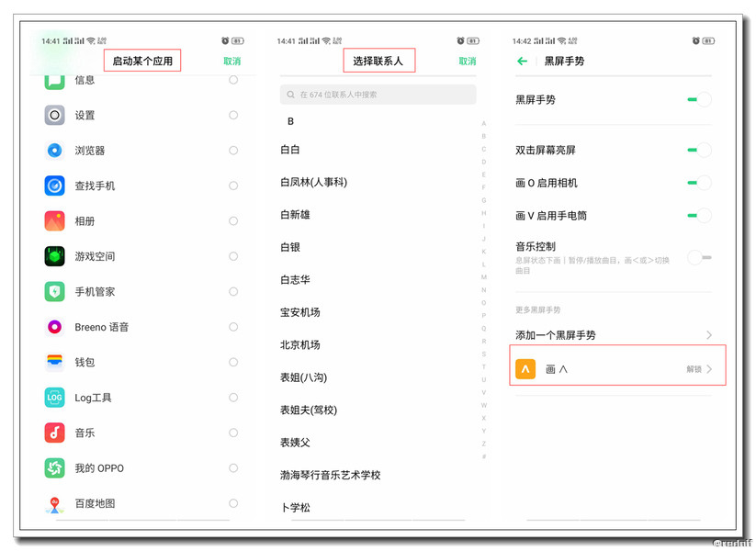Select radio button next to 音乐
This screenshot has width=756, height=551.
point(234,433)
